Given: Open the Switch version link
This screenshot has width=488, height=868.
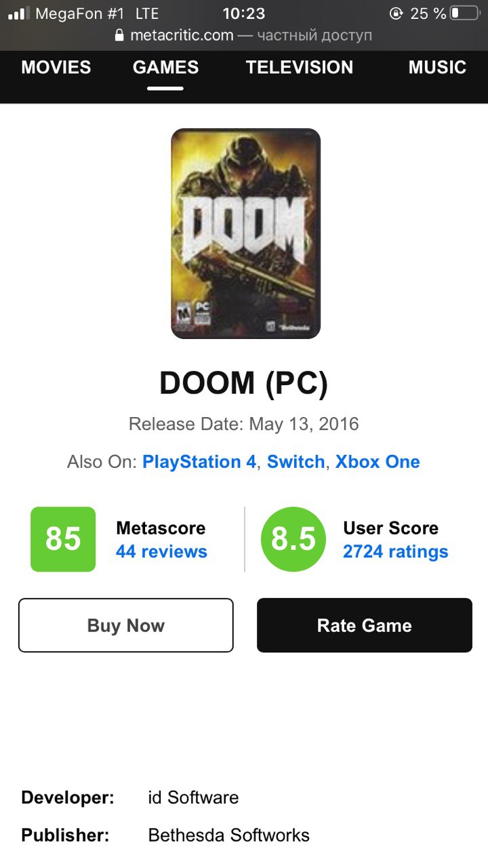Looking at the screenshot, I should (296, 462).
